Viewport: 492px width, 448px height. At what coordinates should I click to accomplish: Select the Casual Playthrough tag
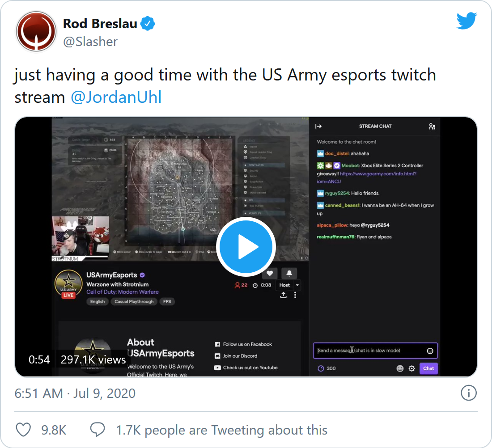pos(134,301)
